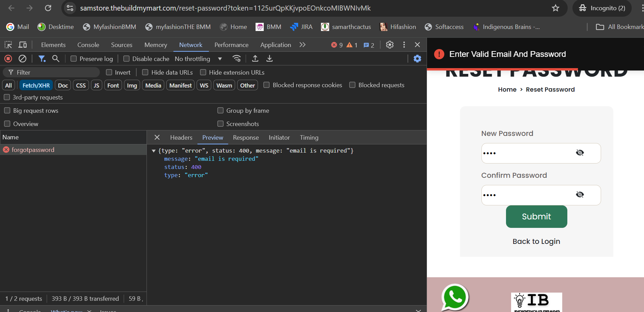The width and height of the screenshot is (644, 312).
Task: Submit the reset password form
Action: click(536, 216)
